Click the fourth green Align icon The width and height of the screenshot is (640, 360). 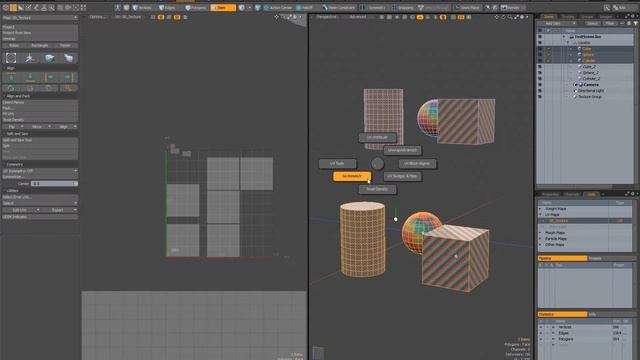point(68,77)
